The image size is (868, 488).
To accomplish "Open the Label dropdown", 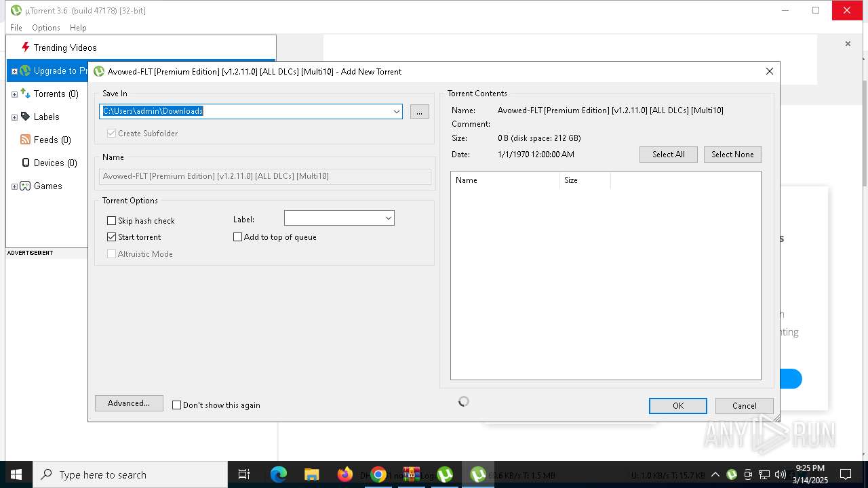I will point(339,218).
